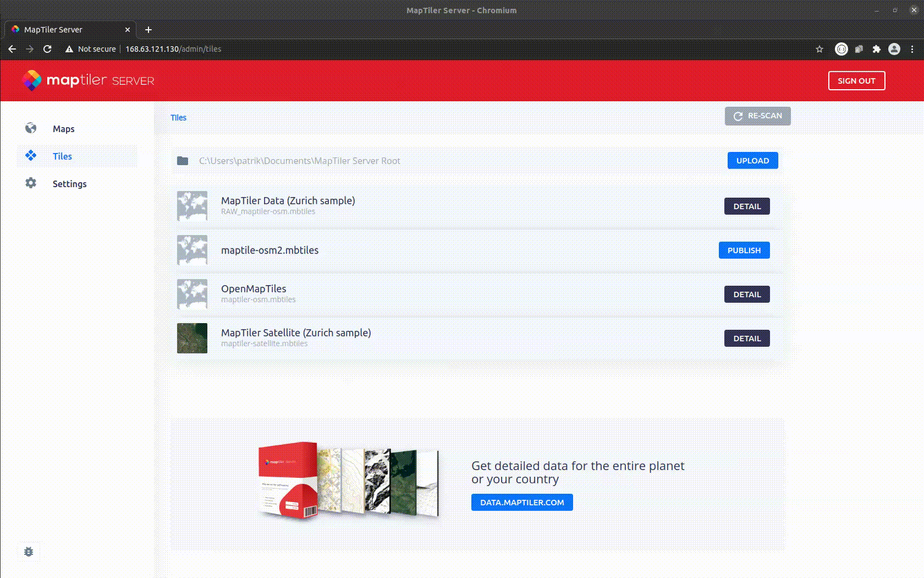
Task: Click the RE-SCAN button
Action: coord(757,116)
